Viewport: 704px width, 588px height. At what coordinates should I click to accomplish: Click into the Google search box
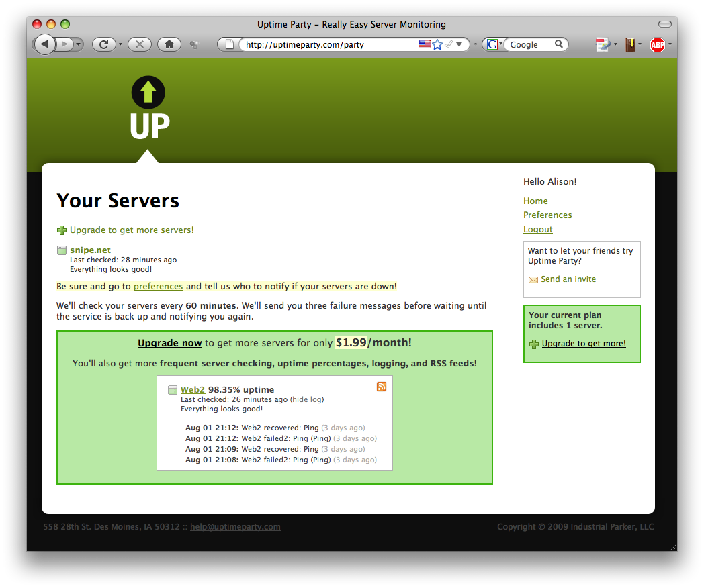(x=530, y=44)
